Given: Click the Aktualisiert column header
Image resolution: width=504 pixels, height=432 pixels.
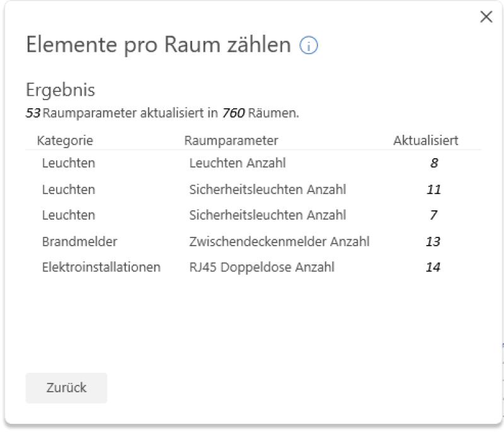Looking at the screenshot, I should (425, 140).
